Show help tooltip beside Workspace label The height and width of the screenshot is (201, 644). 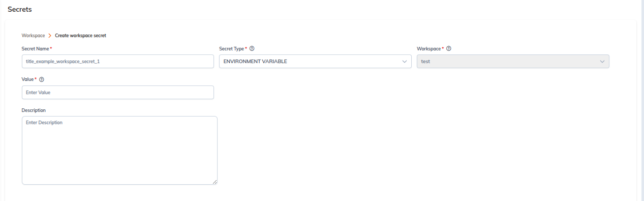449,49
